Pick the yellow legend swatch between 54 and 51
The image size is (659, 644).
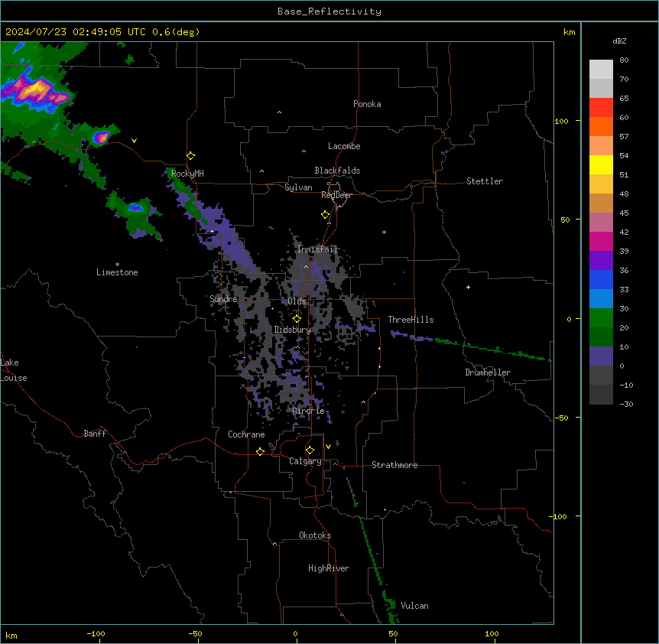coord(601,164)
